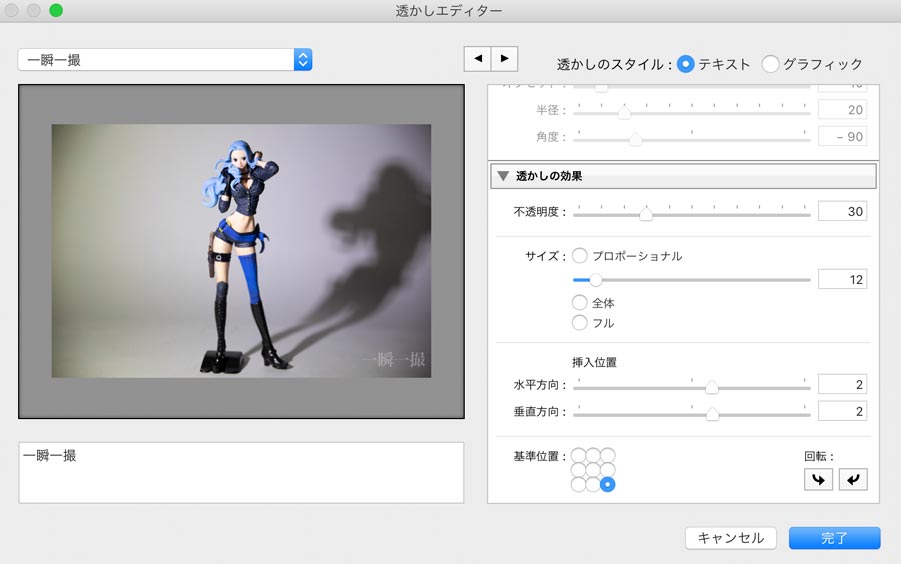Adjust the 半径 shadow slider
This screenshot has width=901, height=564.
click(x=625, y=113)
